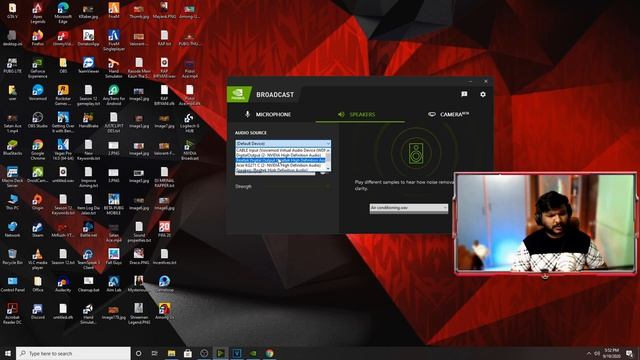This screenshot has height=360, width=640.
Task: Open Logitech G HUB desktop shortcut
Action: [x=189, y=122]
